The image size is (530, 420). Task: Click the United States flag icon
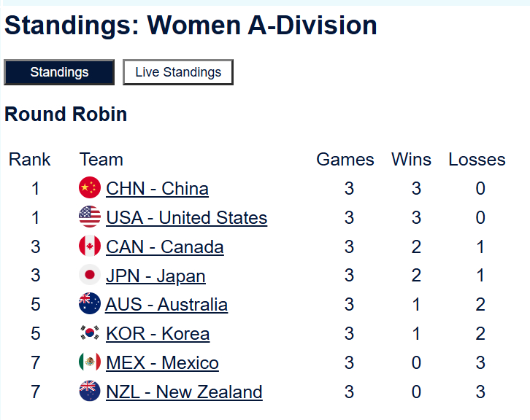click(x=89, y=217)
